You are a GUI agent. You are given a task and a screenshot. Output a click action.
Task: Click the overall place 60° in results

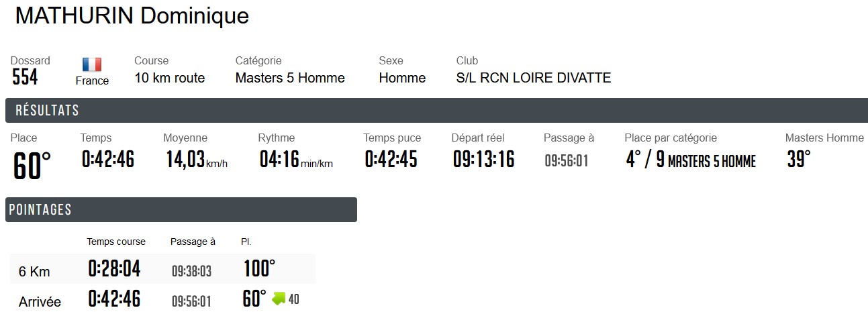coord(32,166)
